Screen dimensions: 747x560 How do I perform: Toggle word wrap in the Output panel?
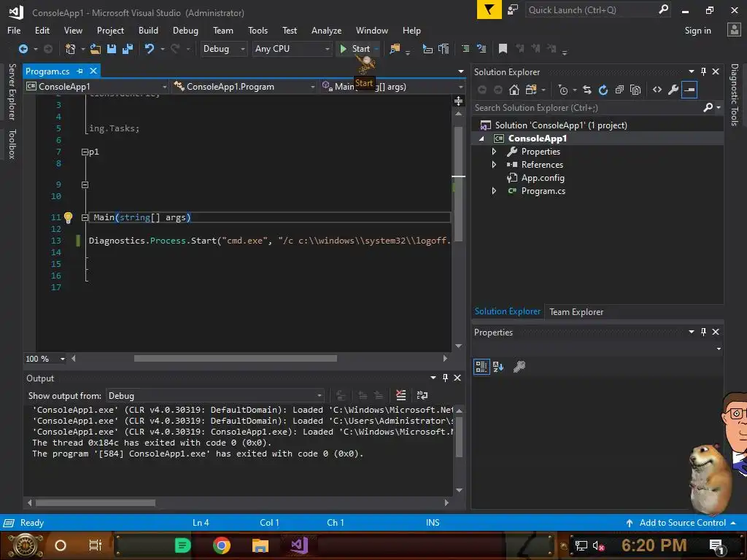422,395
